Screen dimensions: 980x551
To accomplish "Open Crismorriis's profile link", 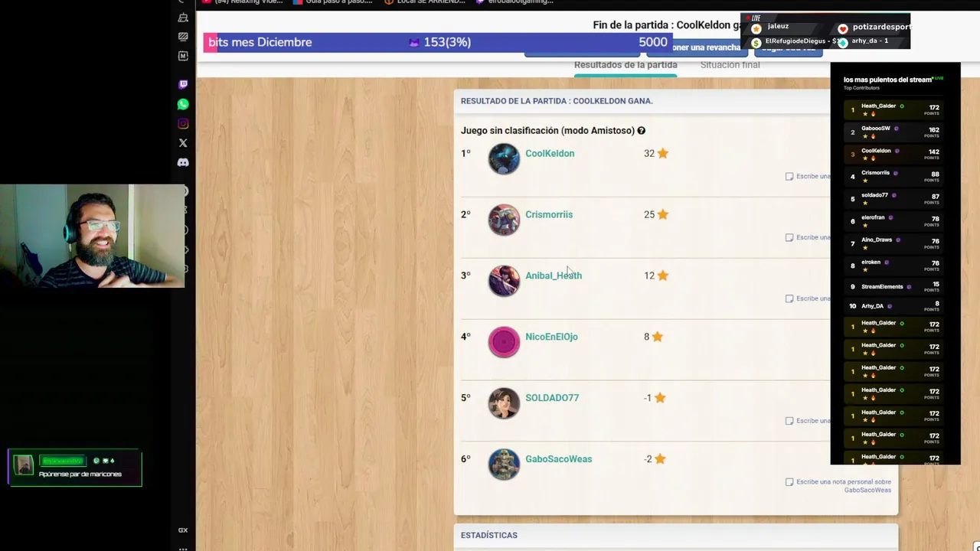I will (x=549, y=214).
